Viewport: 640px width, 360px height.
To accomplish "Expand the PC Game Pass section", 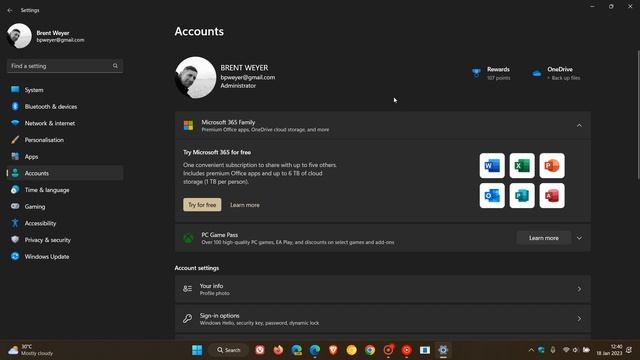I will [x=579, y=238].
